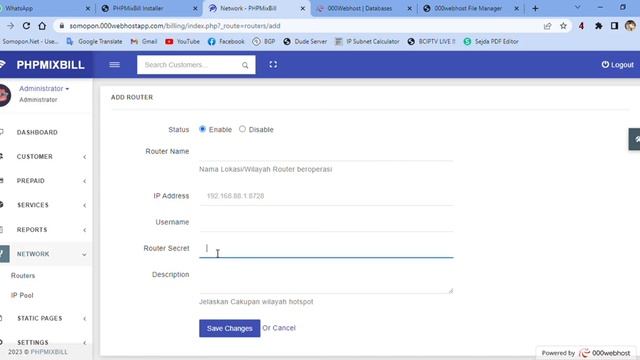Click the Cancel link
640x360 pixels.
click(x=284, y=328)
